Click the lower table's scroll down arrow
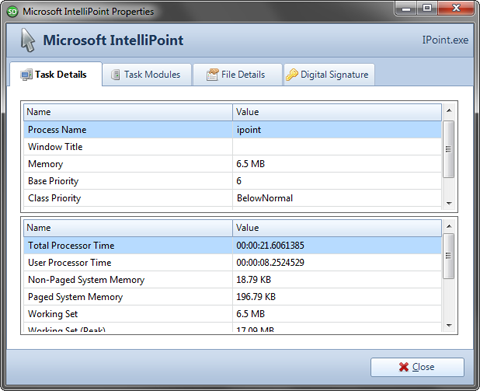The height and width of the screenshot is (391, 480). (449, 325)
